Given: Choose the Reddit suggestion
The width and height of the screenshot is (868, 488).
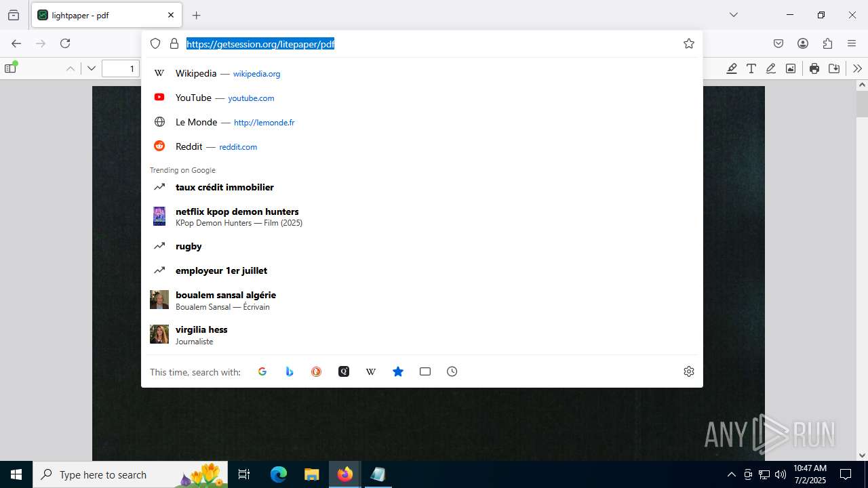Looking at the screenshot, I should pyautogui.click(x=422, y=146).
